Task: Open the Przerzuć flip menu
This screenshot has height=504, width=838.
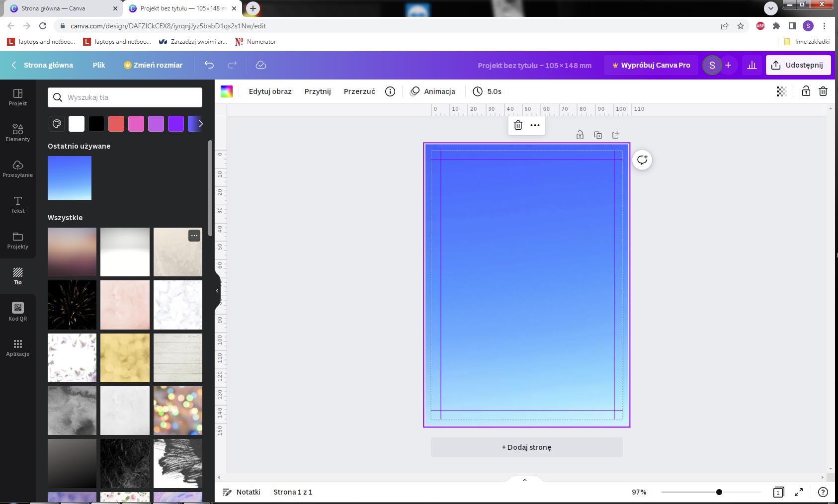Action: tap(359, 91)
